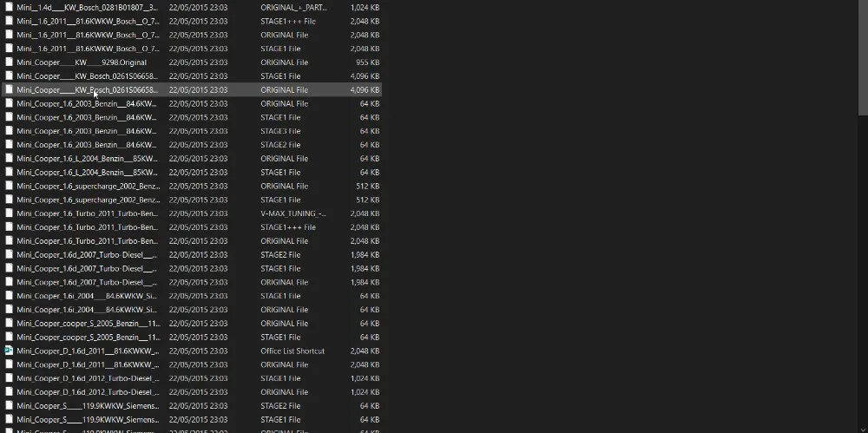
Task: Click the file icon of the highlighted Bosch_0261S06658 ORIGINAL row
Action: pos(9,89)
